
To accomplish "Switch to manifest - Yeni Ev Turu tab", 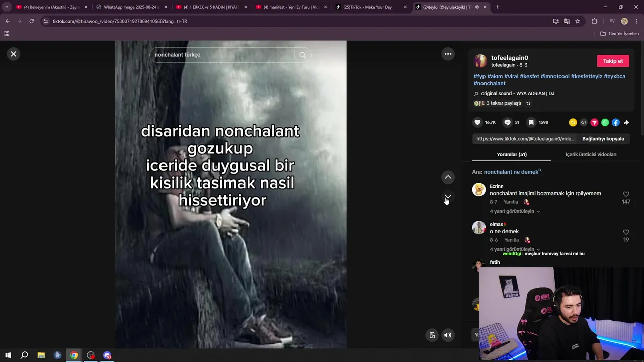I will [x=290, y=7].
